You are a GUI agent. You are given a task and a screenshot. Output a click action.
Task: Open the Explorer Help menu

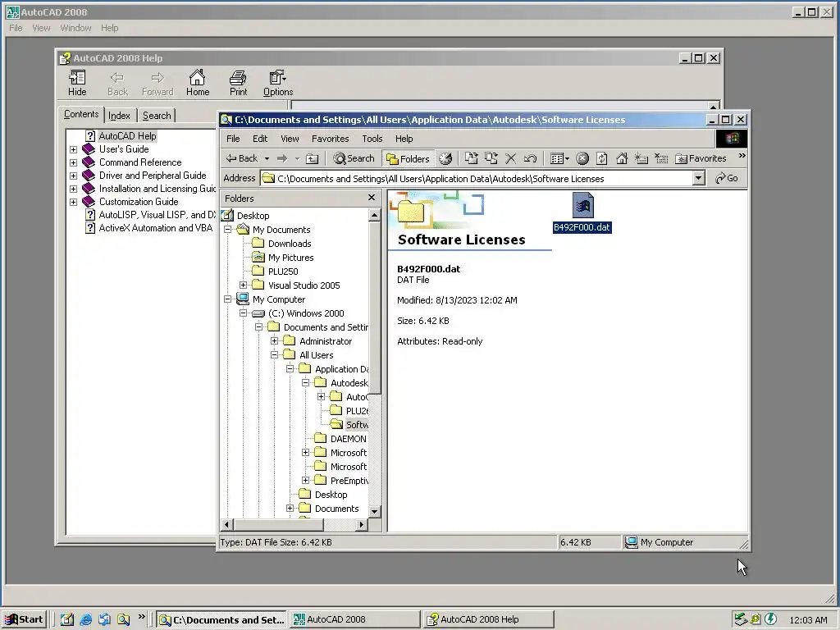click(404, 139)
